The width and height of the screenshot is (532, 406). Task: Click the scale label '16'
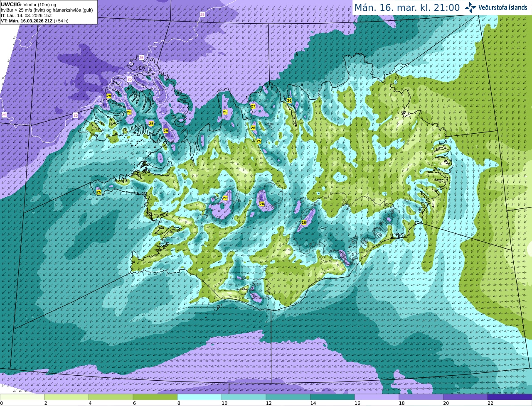(x=357, y=403)
